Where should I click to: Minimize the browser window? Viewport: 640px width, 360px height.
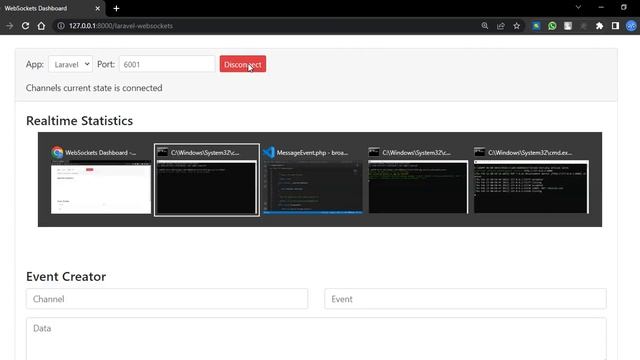(x=601, y=7)
